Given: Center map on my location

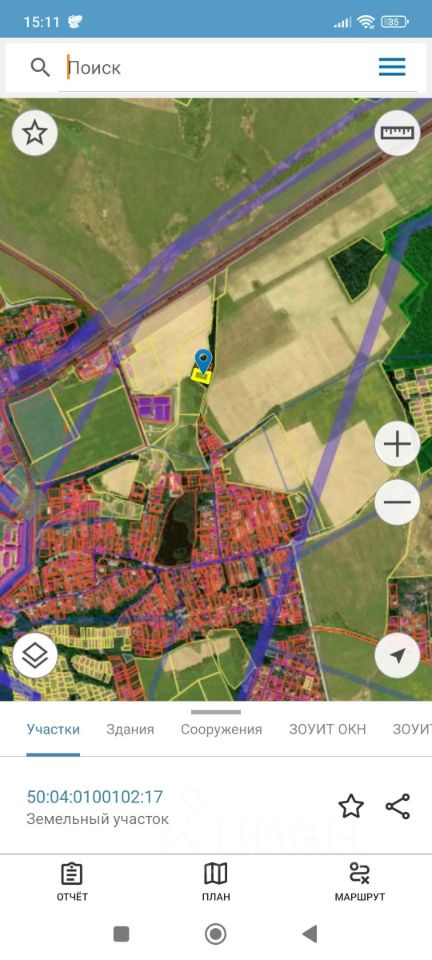Looking at the screenshot, I should pyautogui.click(x=397, y=656).
